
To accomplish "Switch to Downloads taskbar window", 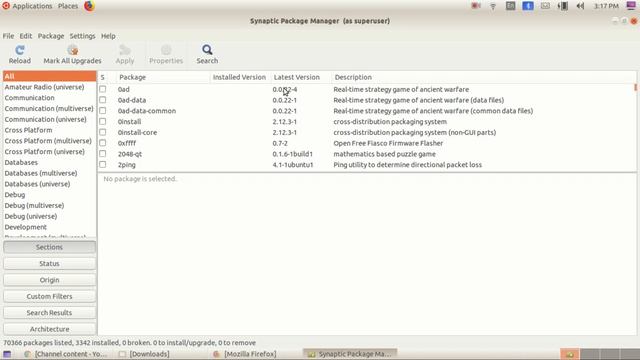I will pyautogui.click(x=144, y=354).
